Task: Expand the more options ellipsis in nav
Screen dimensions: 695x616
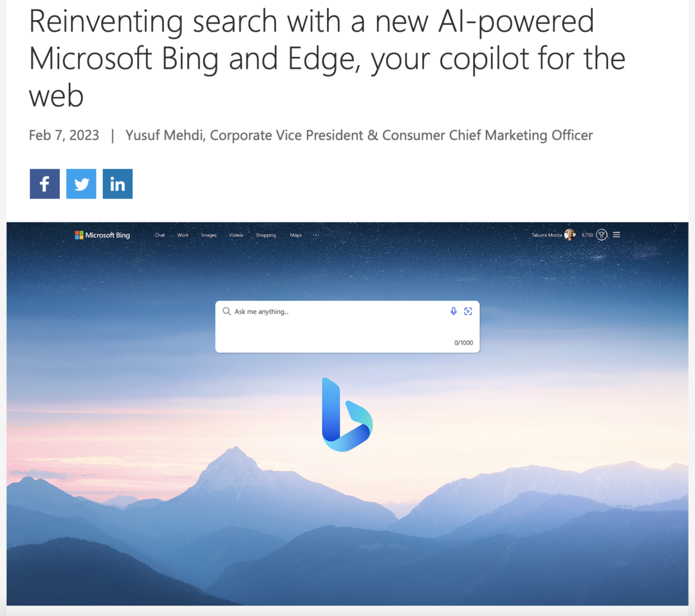Action: coord(316,235)
